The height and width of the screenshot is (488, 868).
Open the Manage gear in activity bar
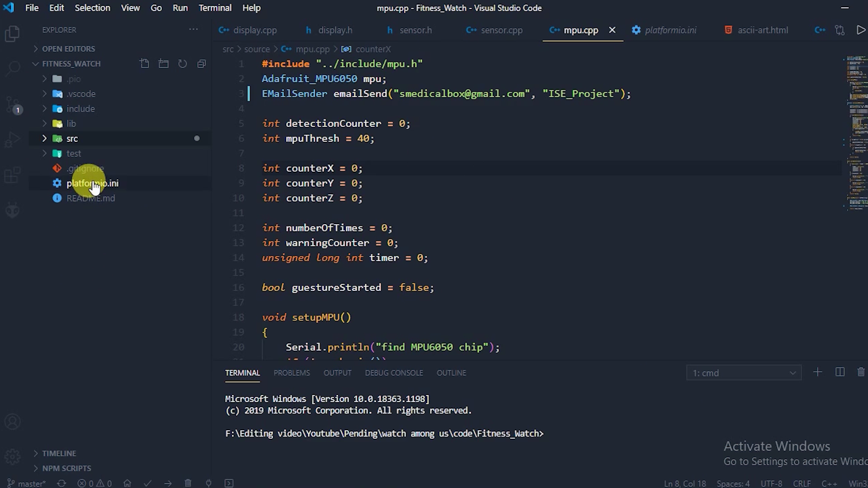pyautogui.click(x=12, y=457)
